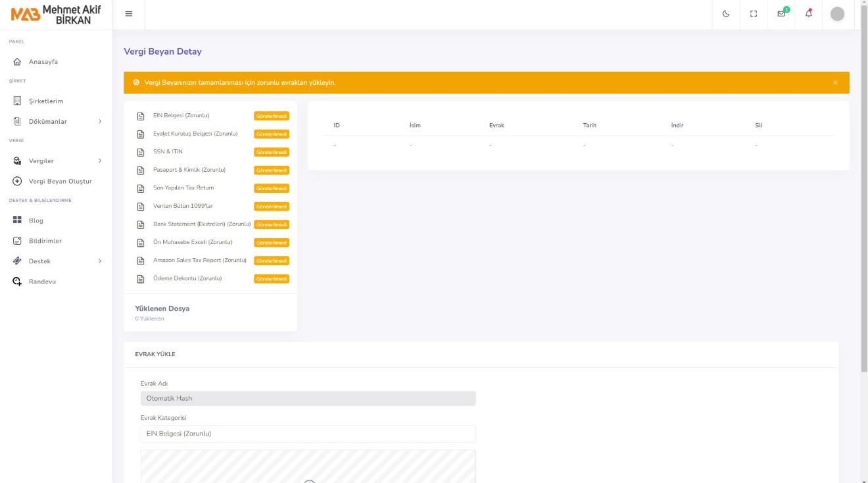Viewport: 868px width, 483px height.
Task: Click the Bildirimler sidebar icon
Action: pyautogui.click(x=18, y=241)
